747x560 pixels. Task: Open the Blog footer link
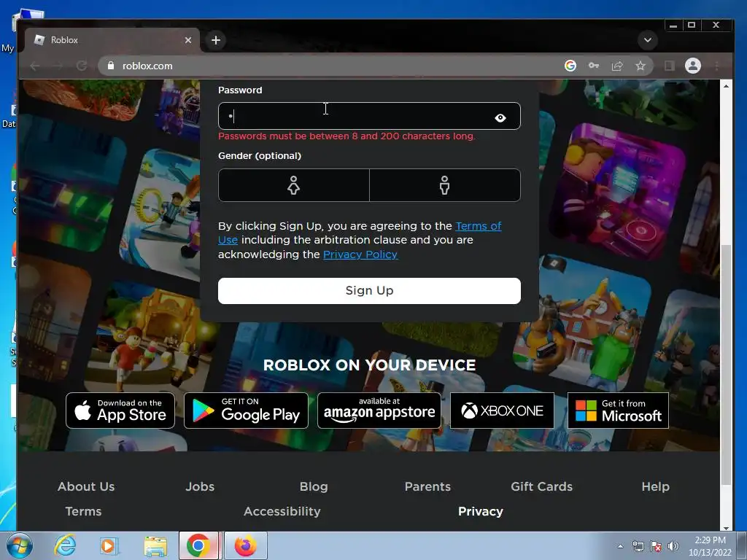tap(314, 486)
